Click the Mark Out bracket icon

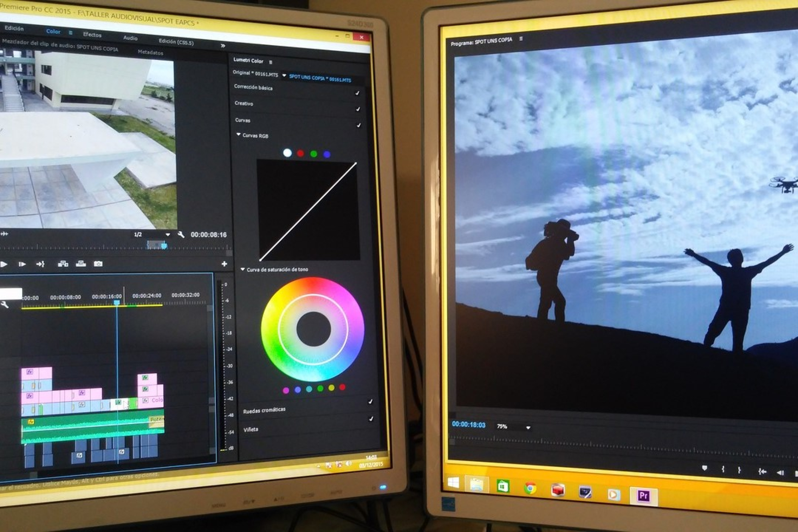[739, 470]
